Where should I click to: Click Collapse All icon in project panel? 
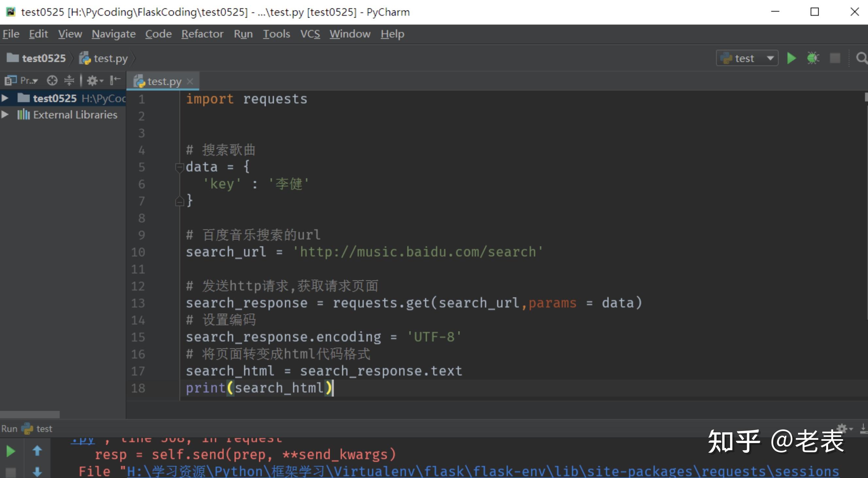69,80
